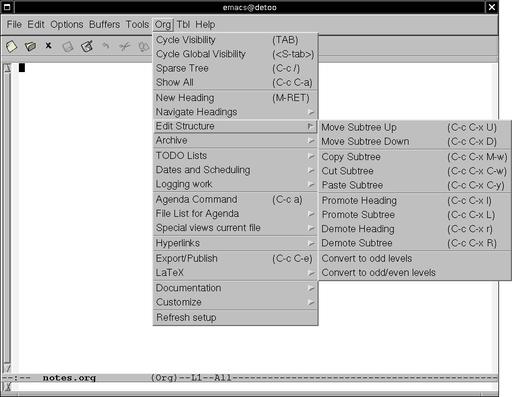Click Refresh setup in the Org menu
The height and width of the screenshot is (397, 512).
point(235,318)
